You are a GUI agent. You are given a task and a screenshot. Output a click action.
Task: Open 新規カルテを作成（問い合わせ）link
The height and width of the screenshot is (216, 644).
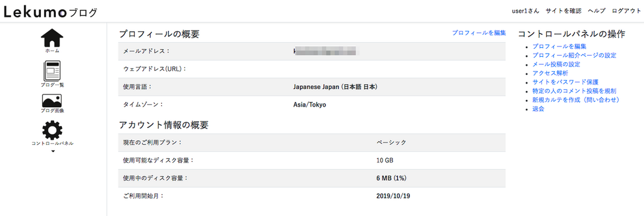point(576,100)
